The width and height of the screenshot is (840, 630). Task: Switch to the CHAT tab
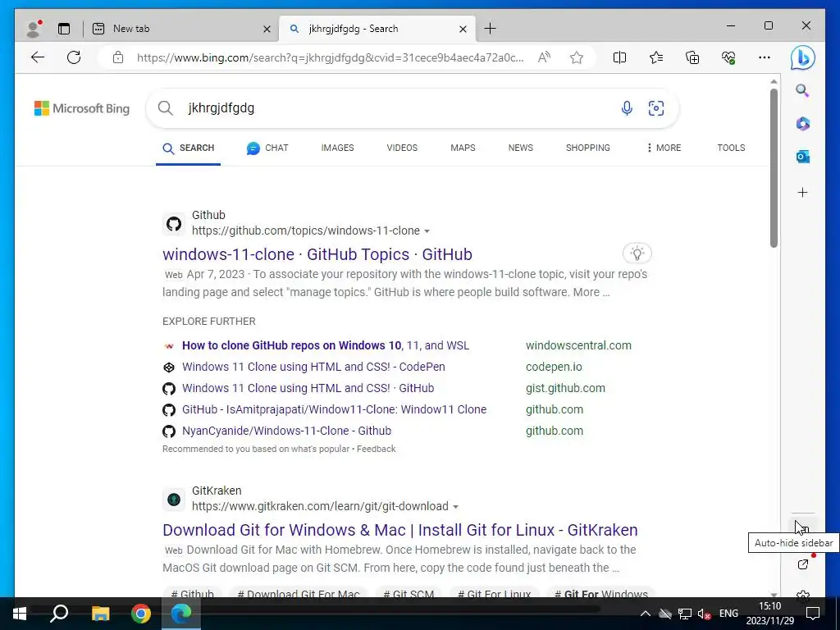[x=267, y=148]
